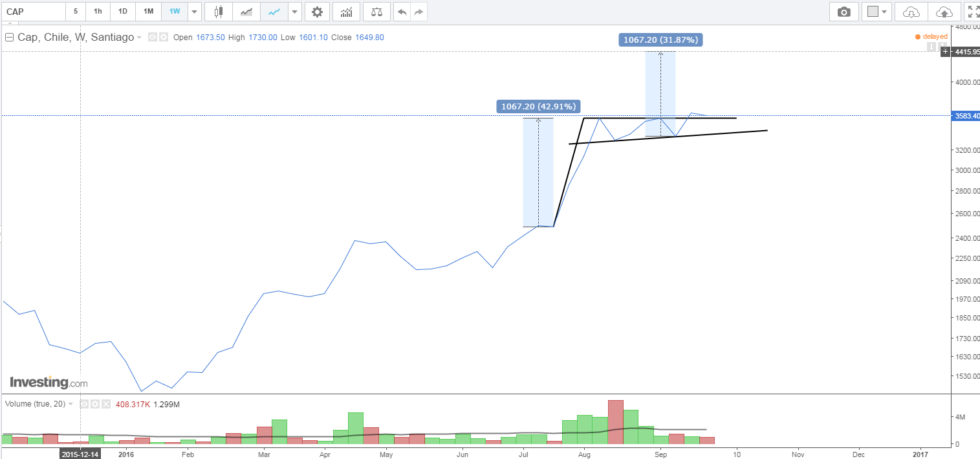Open the chart layout selector dropdown

pyautogui.click(x=877, y=12)
